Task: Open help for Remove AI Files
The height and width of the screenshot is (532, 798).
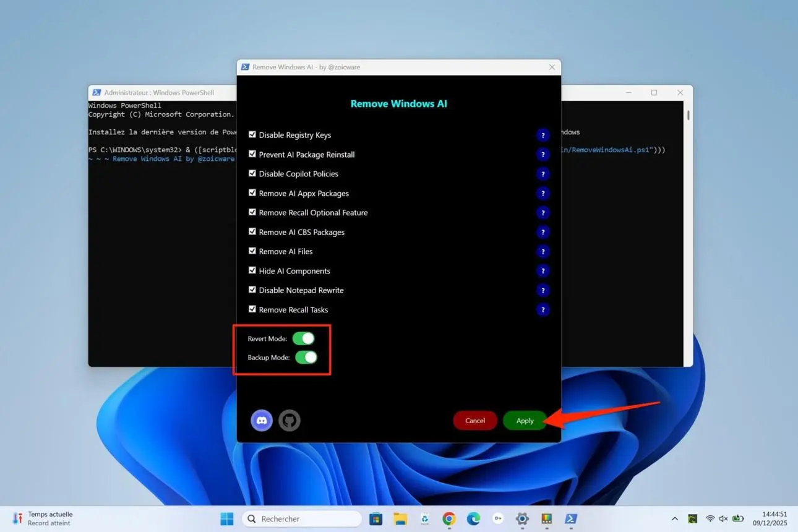Action: (x=543, y=252)
